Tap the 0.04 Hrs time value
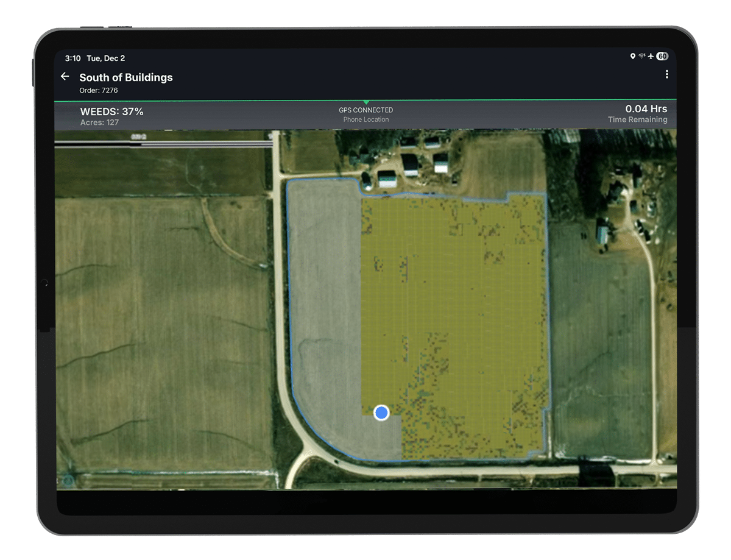The image size is (731, 560). (x=646, y=109)
